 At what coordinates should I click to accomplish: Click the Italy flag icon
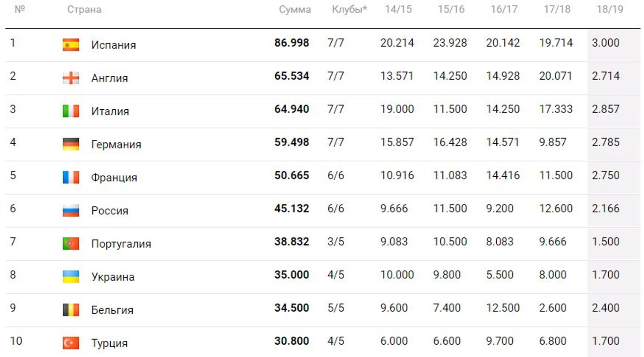(x=71, y=111)
